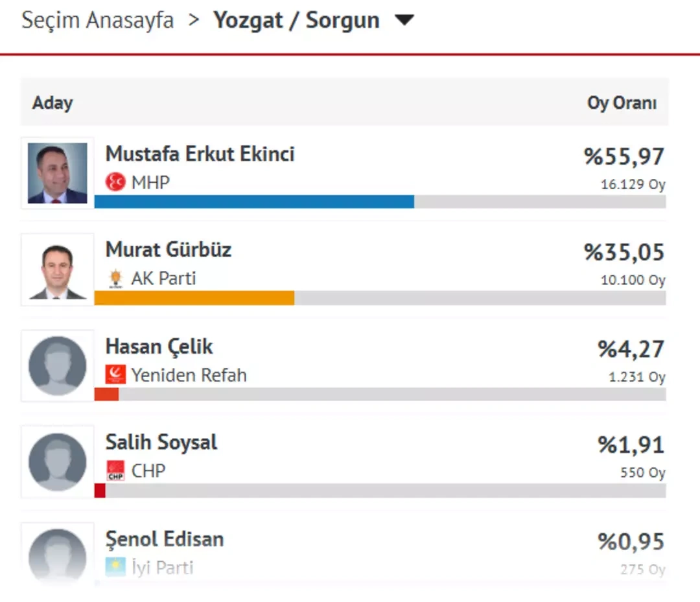Click Mustafa Erkut Ekinci's name

tap(200, 154)
